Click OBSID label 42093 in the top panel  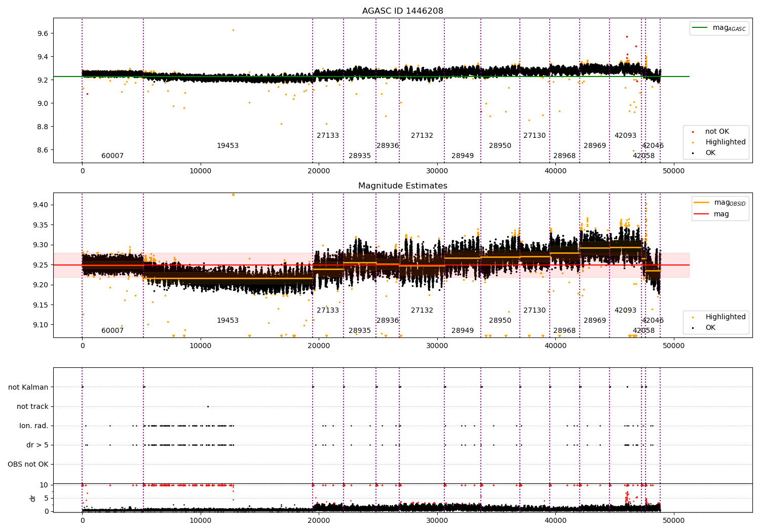point(625,136)
